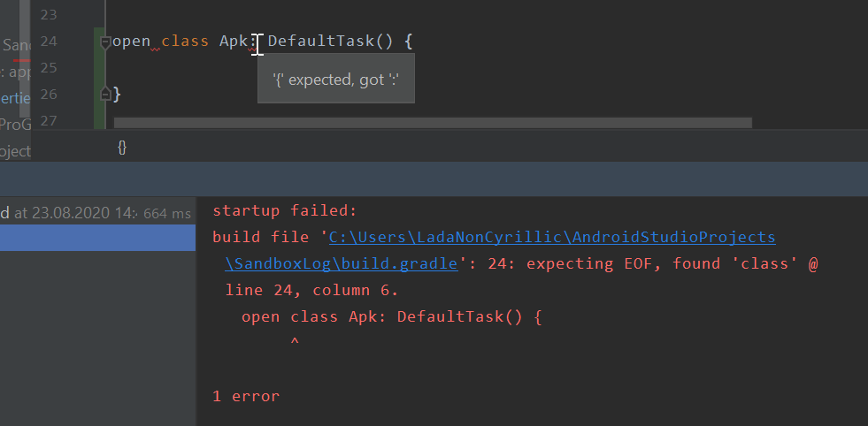The image size is (868, 426).
Task: Click the '{}' breadcrumb below the editor
Action: pyautogui.click(x=122, y=148)
